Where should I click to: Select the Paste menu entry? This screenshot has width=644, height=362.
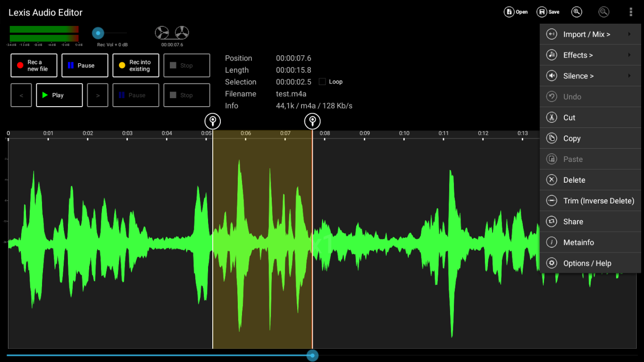590,159
